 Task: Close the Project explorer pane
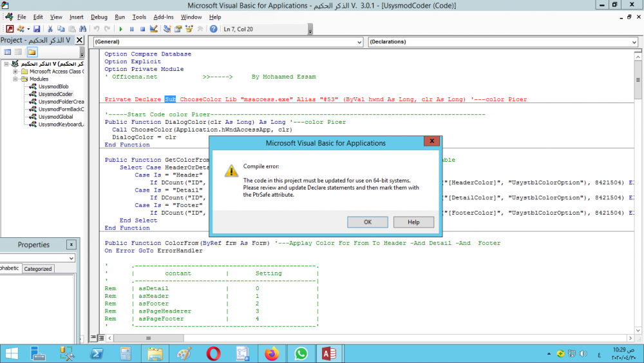click(79, 40)
